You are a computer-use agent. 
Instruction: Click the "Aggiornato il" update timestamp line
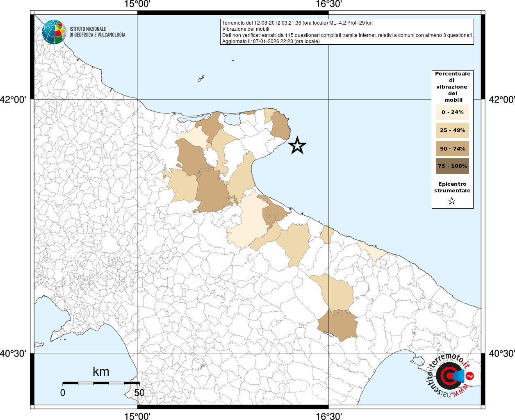(271, 41)
